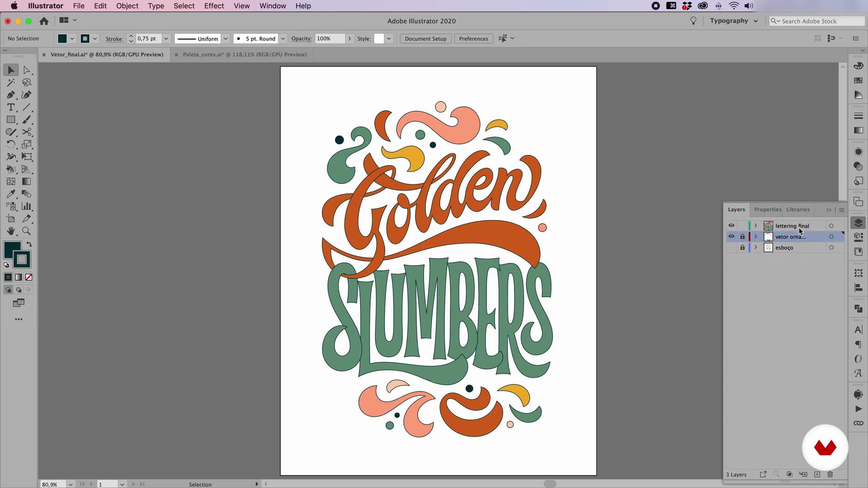Hide the vetor orna layer

[x=731, y=236]
